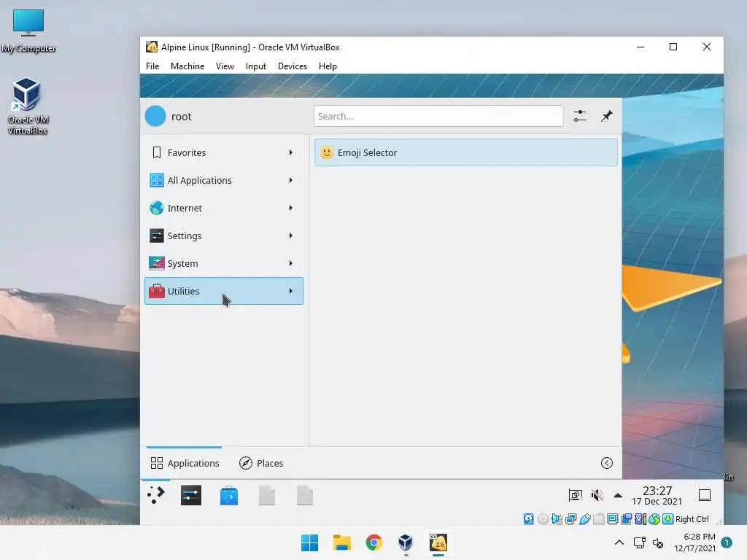Open Discover software center in the KDE panel

228,496
